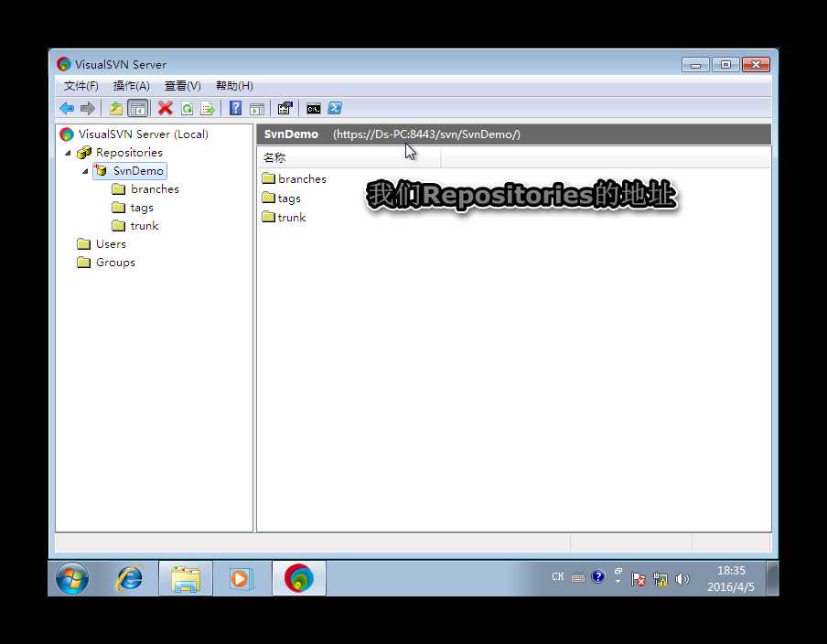Screen dimensions: 827x644
Task: Click the VisualSVN Server root node icon
Action: [67, 134]
